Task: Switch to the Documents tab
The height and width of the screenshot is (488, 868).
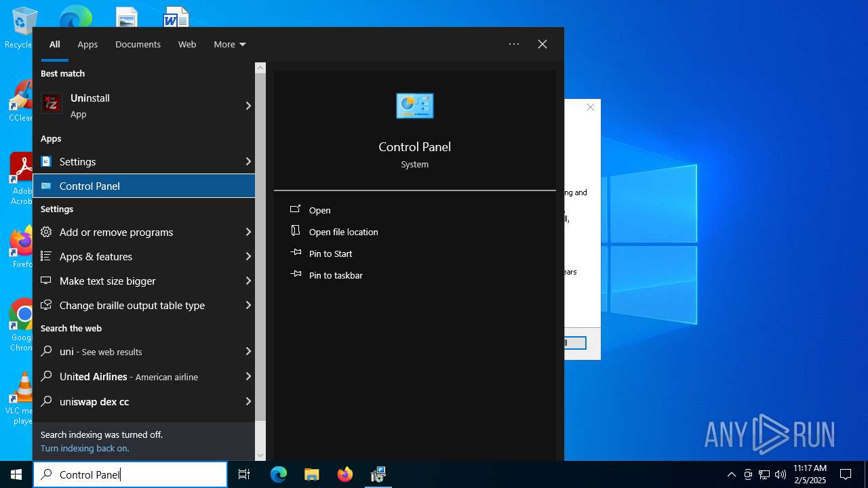Action: click(x=138, y=44)
